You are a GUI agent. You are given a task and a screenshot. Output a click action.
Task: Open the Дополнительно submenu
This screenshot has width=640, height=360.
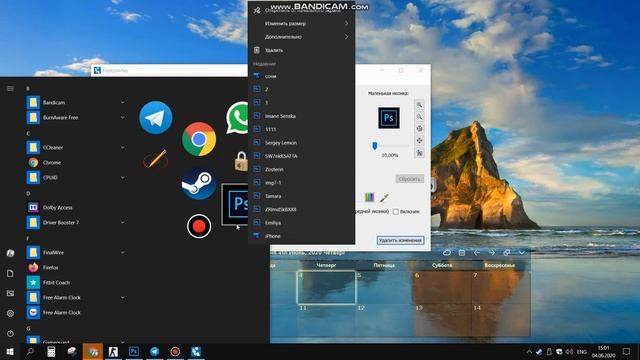pos(301,37)
